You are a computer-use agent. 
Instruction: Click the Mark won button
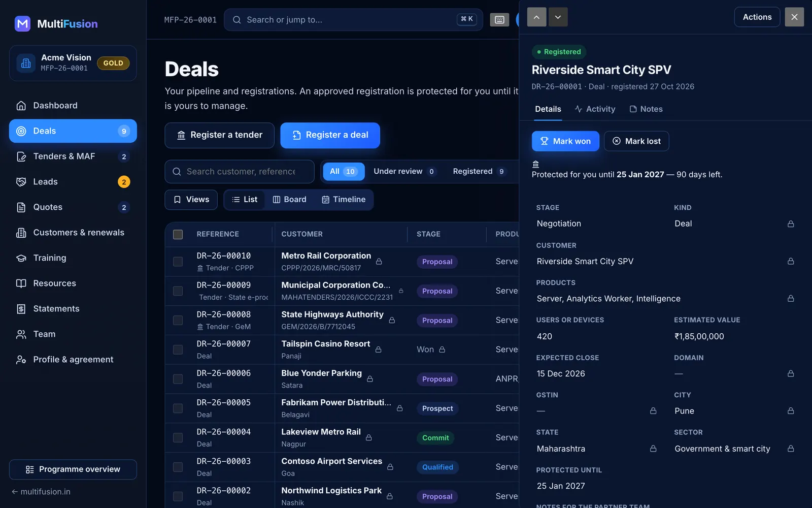[565, 141]
